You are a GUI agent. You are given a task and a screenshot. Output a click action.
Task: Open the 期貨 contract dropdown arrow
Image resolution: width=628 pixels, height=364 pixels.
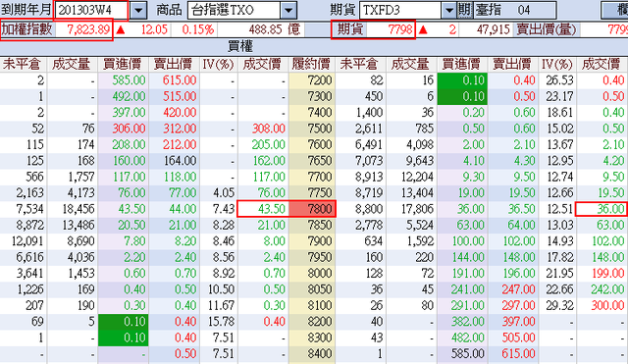[449, 10]
